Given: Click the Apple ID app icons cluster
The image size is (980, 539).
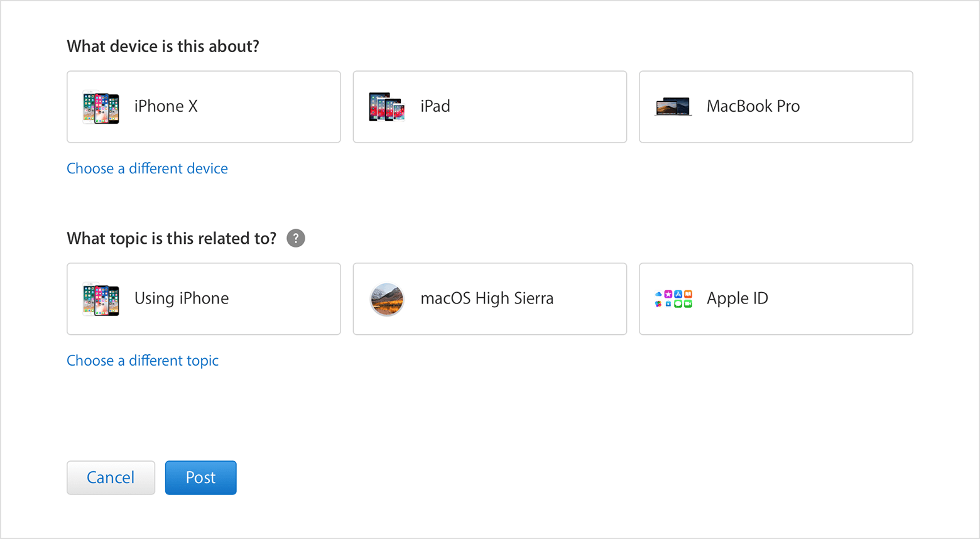Looking at the screenshot, I should 673,299.
